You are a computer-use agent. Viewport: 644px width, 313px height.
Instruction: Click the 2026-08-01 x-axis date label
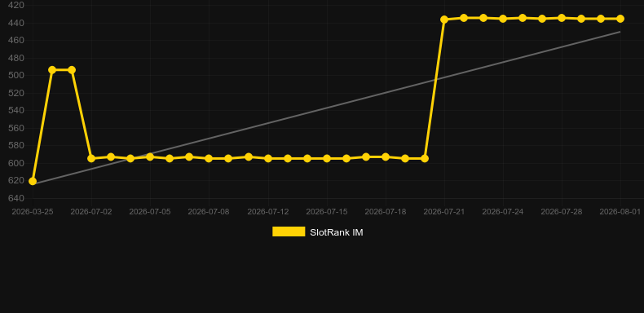click(620, 212)
